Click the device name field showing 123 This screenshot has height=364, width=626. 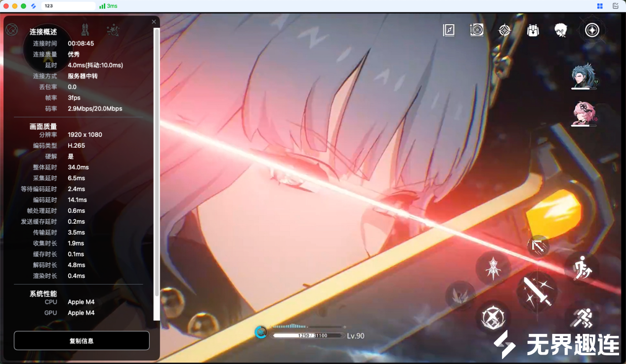69,6
